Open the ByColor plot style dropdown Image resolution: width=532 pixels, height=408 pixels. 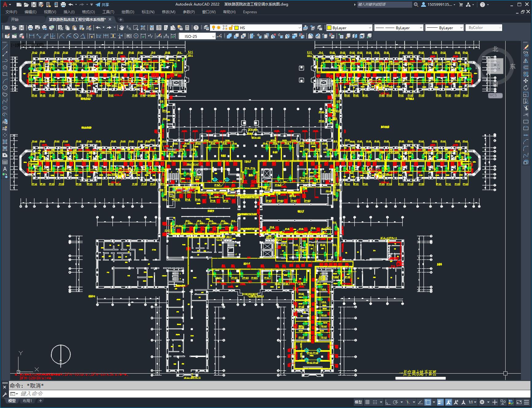click(x=500, y=28)
